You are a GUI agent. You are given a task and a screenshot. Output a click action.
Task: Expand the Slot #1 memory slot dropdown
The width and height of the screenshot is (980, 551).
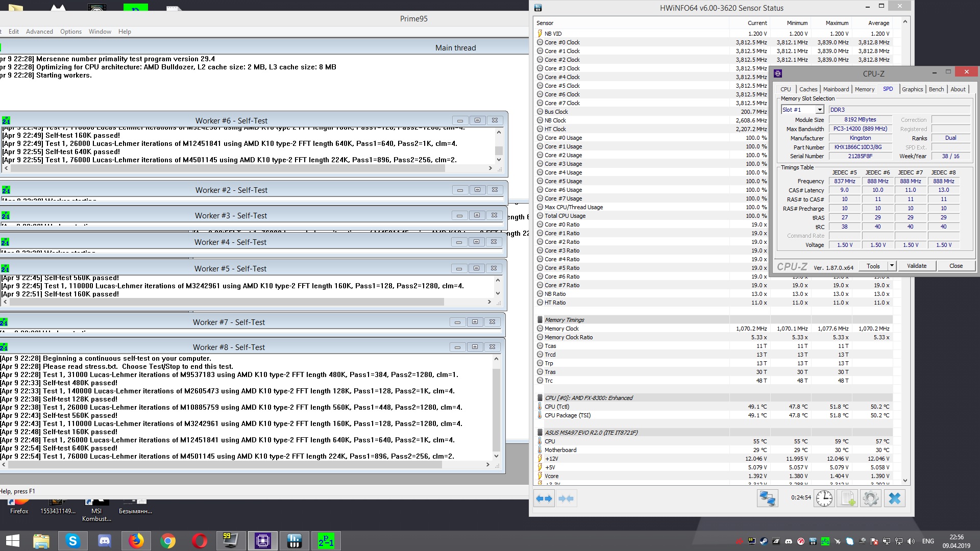pos(819,110)
